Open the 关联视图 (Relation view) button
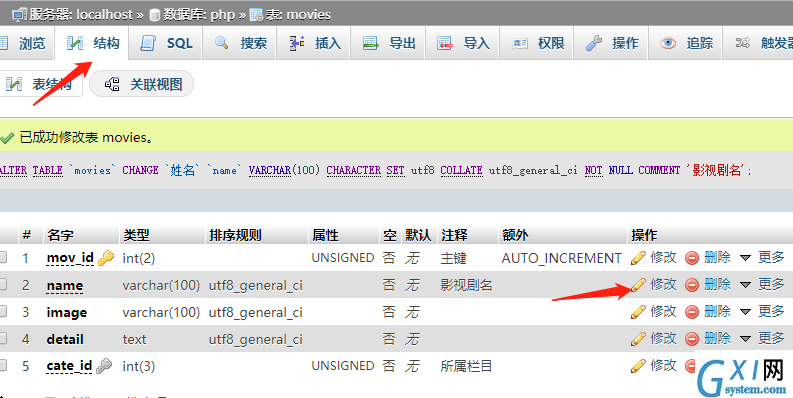 tap(142, 84)
